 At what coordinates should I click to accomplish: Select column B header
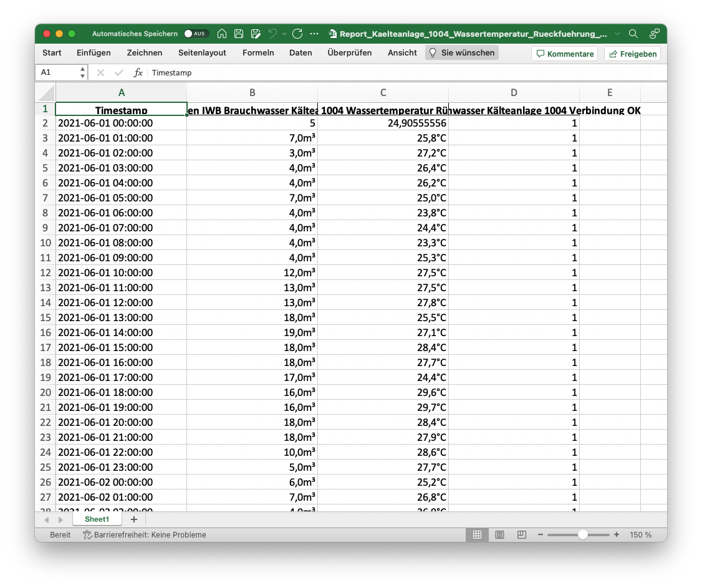(252, 93)
